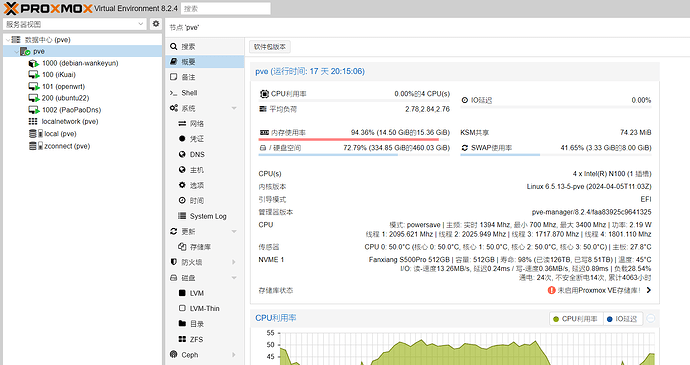The image size is (690, 365).
Task: Click KSM共享 '74.23 MiB' value
Action: tap(635, 133)
